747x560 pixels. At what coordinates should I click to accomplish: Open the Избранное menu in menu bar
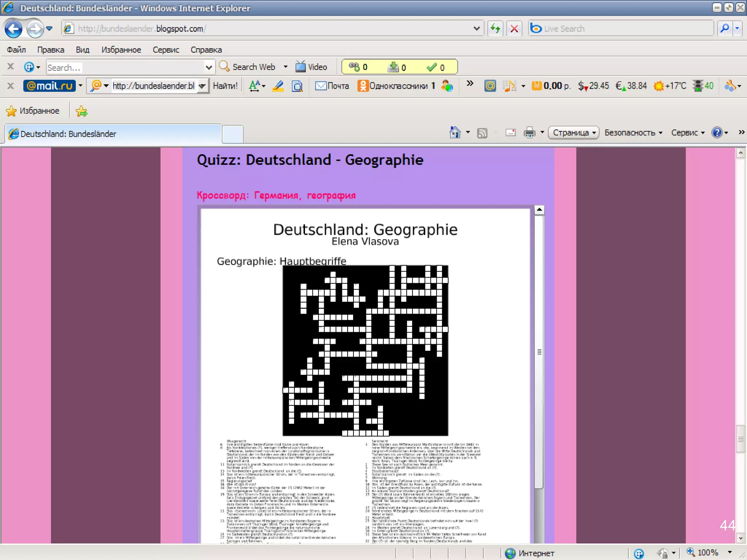tap(121, 50)
